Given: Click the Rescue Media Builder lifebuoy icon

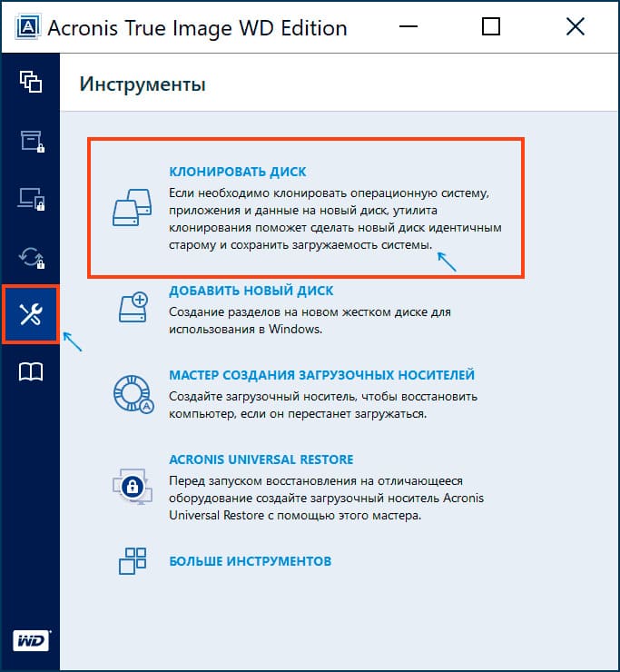Looking at the screenshot, I should (x=133, y=394).
